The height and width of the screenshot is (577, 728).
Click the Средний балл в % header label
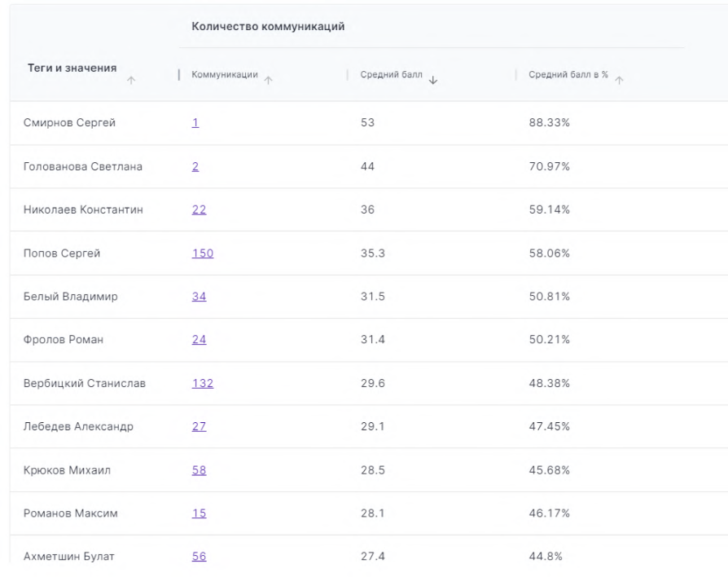[568, 76]
